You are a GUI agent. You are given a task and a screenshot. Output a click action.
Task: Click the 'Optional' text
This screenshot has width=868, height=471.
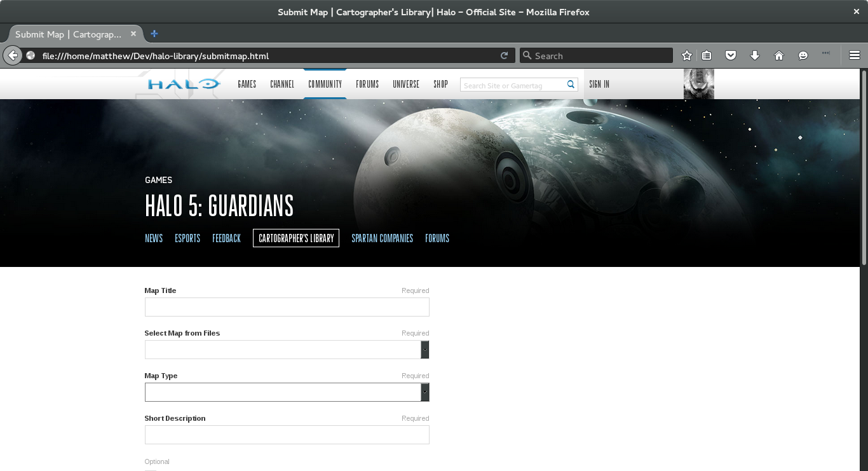(x=157, y=461)
